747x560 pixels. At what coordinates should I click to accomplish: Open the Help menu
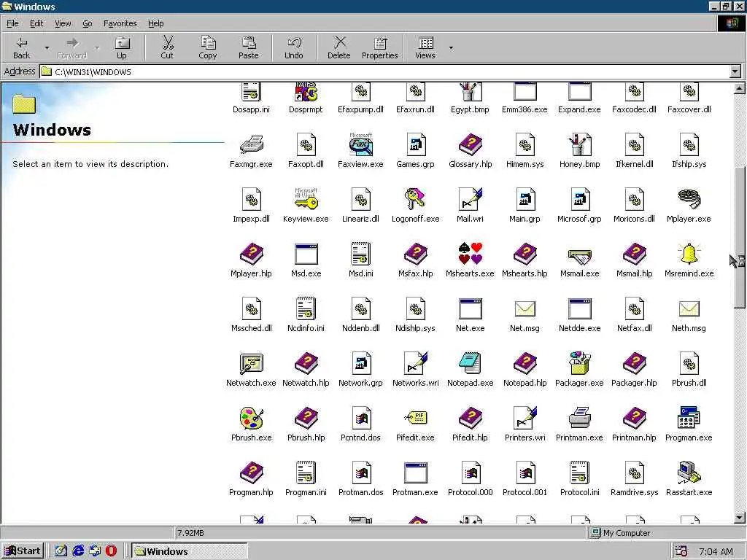[x=155, y=23]
